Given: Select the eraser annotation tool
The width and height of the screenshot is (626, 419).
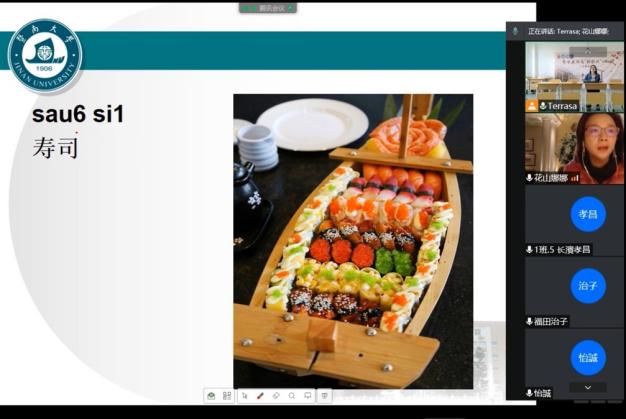Looking at the screenshot, I should [x=276, y=395].
